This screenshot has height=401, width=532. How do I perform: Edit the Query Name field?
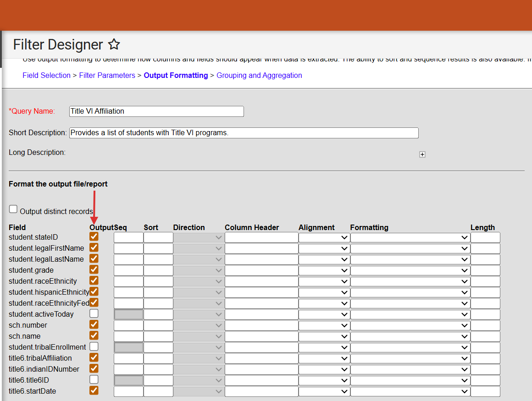(x=156, y=111)
